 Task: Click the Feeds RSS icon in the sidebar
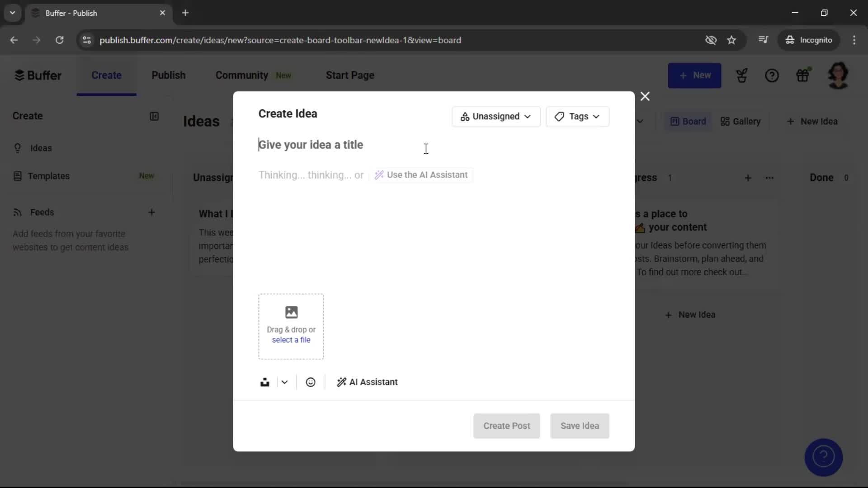click(17, 212)
